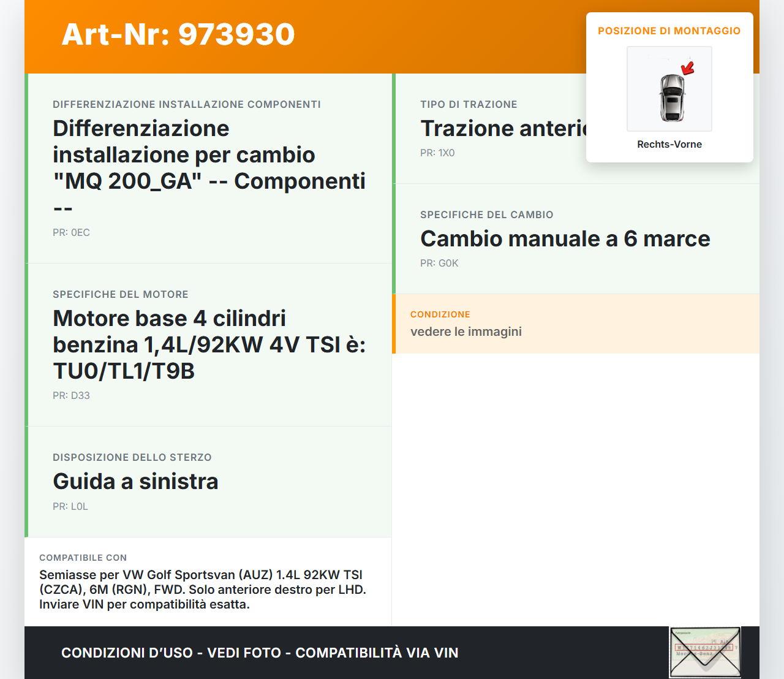The image size is (784, 679).
Task: Click the PR: D33 code label
Action: point(71,395)
